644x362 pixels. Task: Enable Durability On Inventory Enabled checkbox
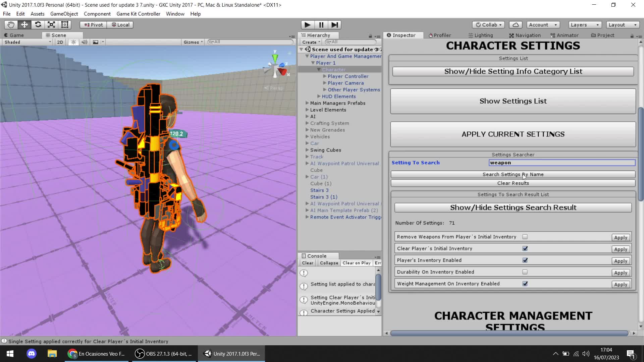pyautogui.click(x=525, y=272)
